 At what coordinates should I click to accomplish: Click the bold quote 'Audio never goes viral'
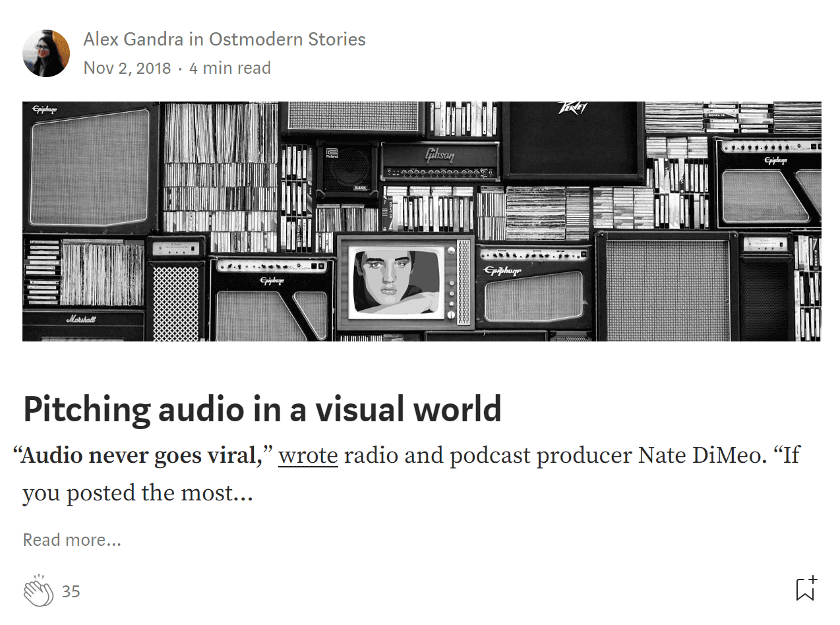click(142, 456)
